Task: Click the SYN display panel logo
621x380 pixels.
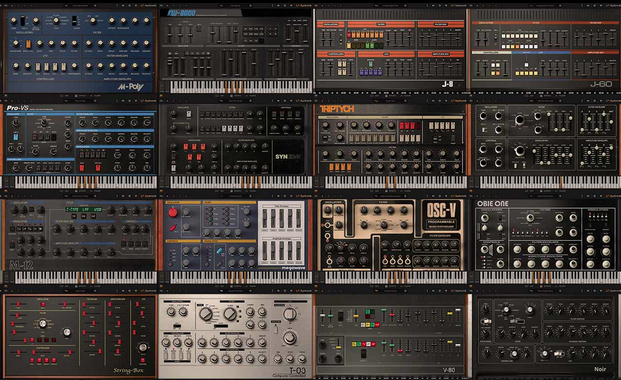Action: [x=288, y=157]
